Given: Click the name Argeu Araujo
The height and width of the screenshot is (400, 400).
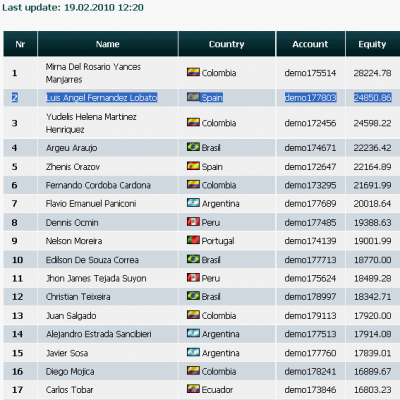Looking at the screenshot, I should tap(72, 148).
